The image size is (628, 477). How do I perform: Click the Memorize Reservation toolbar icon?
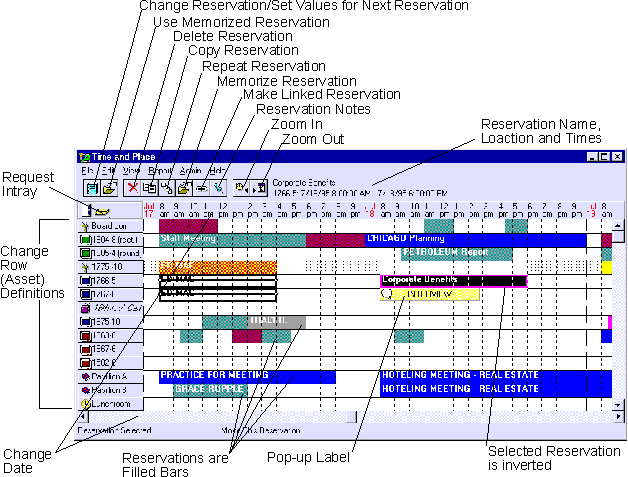[x=184, y=187]
